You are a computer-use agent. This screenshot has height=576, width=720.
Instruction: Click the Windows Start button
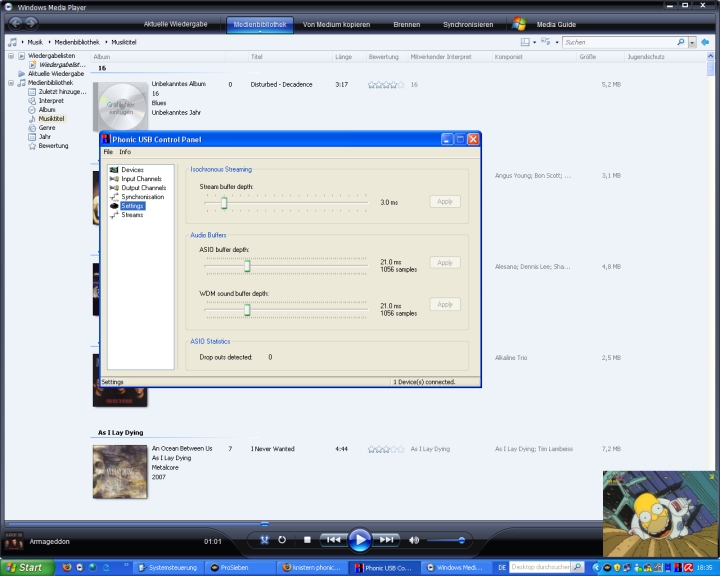click(26, 568)
